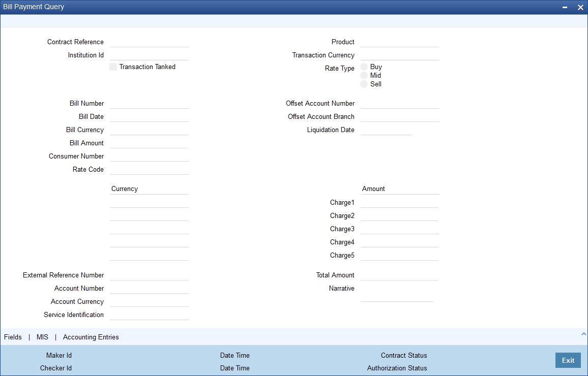View the Accounting Entries tab

pos(91,337)
